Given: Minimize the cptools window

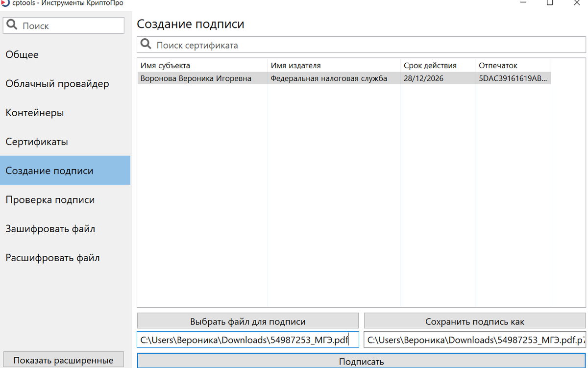Looking at the screenshot, I should coord(523,2).
